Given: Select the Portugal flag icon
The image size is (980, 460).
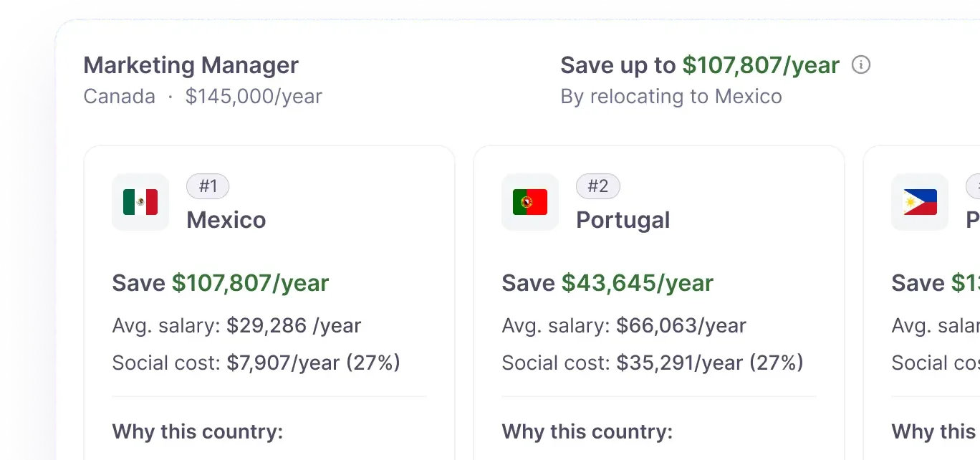Looking at the screenshot, I should pyautogui.click(x=530, y=202).
